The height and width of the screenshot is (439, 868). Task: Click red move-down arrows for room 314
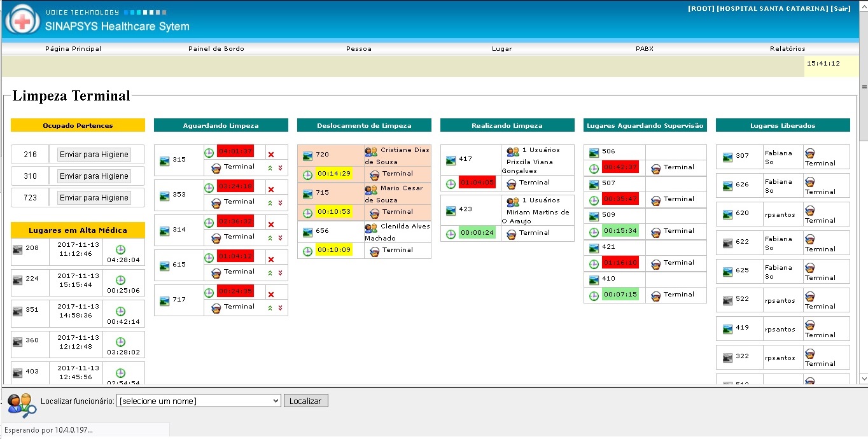280,238
